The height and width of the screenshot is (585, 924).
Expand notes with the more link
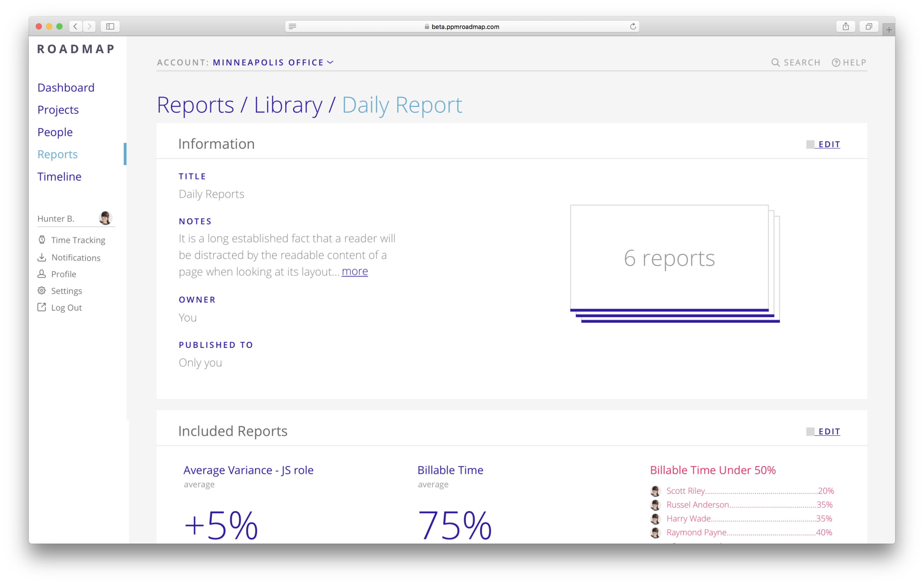point(355,271)
